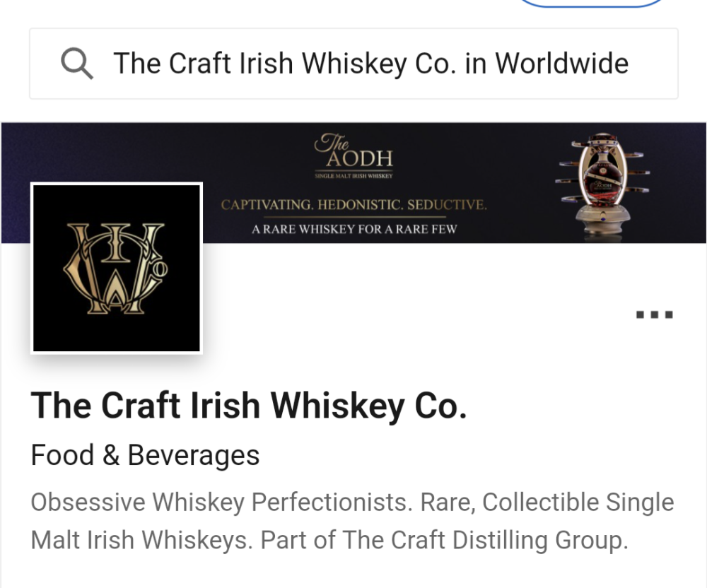
Task: Click the Captivating Hedonistic Seductive tagline
Action: click(x=354, y=205)
